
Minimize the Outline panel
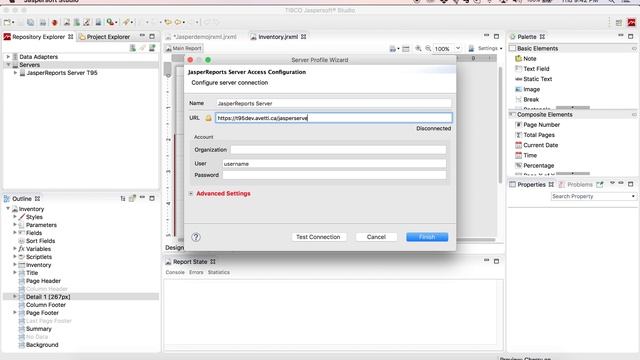[x=142, y=198]
